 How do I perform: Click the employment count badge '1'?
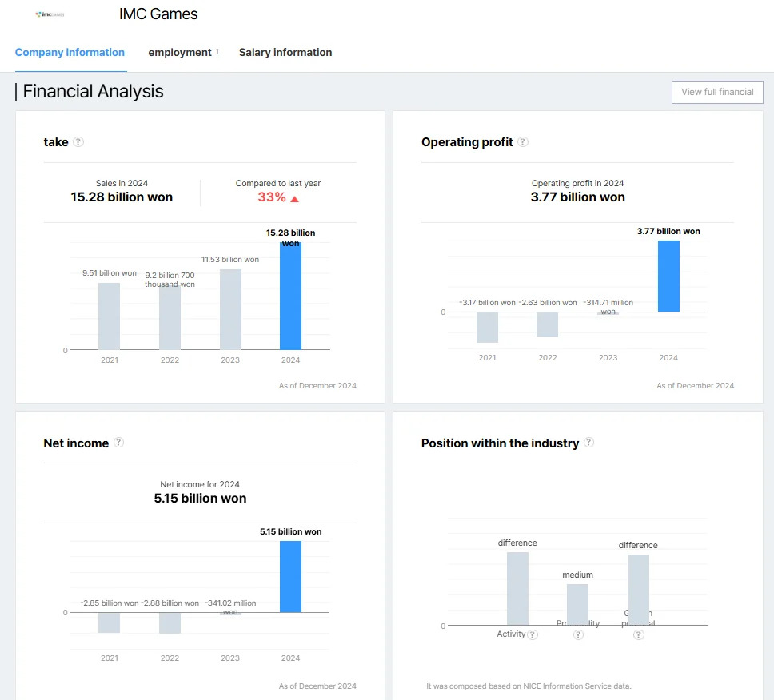217,51
